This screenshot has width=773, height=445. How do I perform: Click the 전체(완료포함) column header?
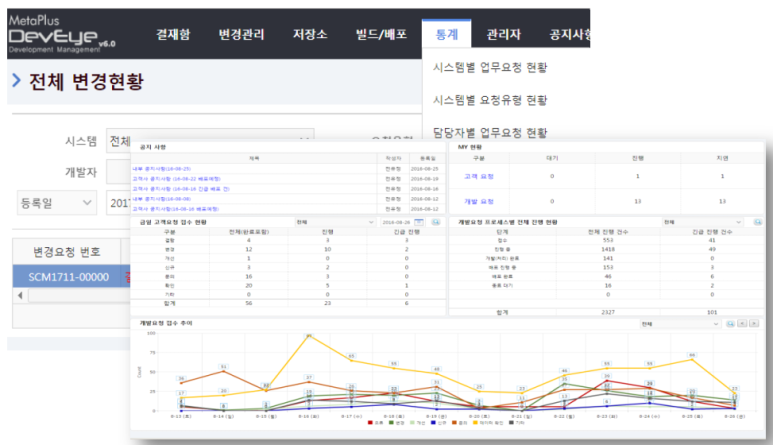249,232
